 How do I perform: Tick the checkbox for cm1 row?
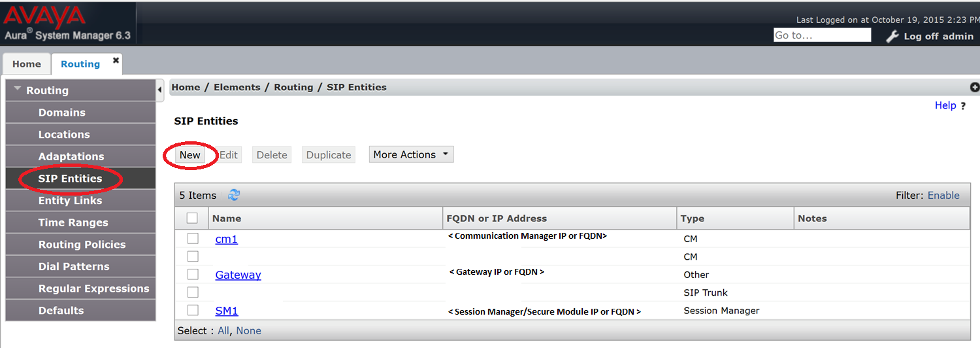(x=193, y=239)
